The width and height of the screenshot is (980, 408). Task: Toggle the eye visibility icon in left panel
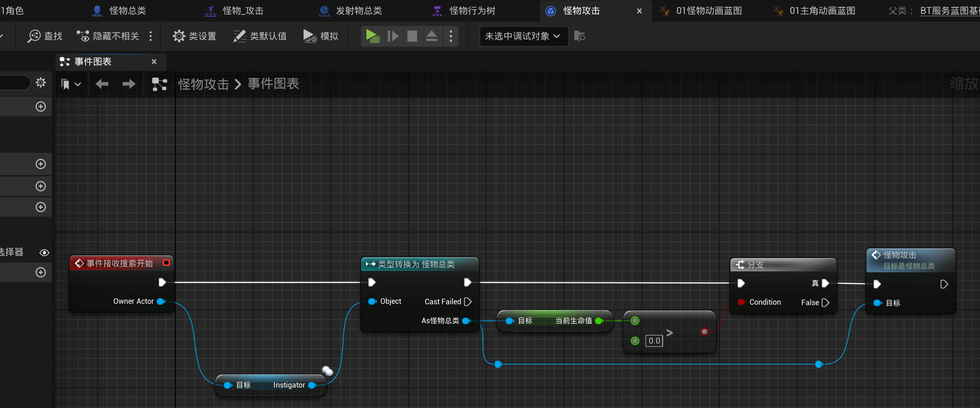tap(44, 252)
